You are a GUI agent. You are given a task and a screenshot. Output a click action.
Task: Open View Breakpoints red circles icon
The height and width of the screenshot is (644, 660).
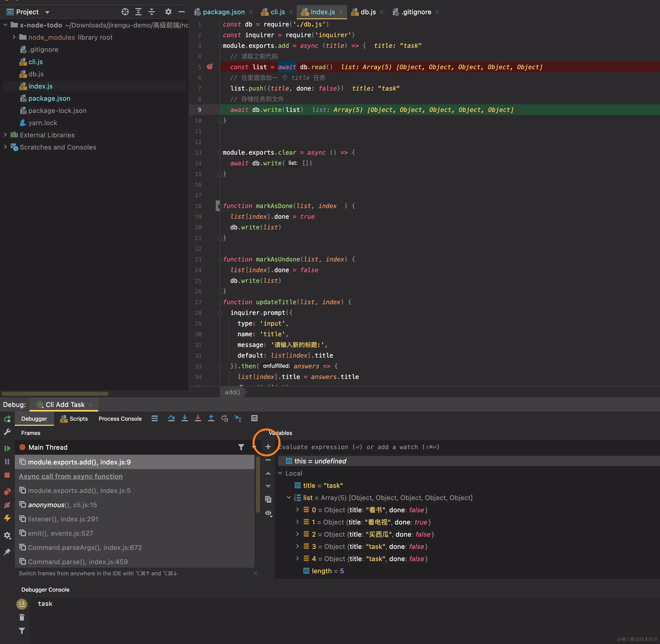coord(7,491)
